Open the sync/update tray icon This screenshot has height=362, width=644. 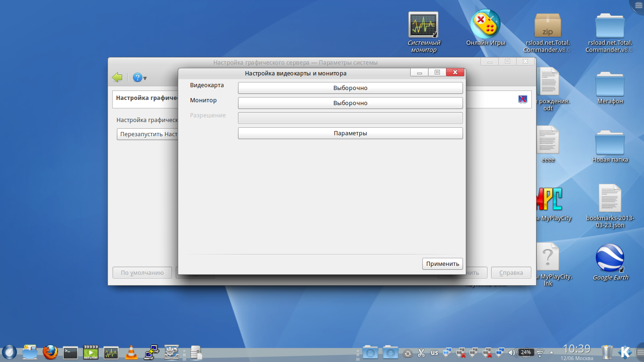408,353
